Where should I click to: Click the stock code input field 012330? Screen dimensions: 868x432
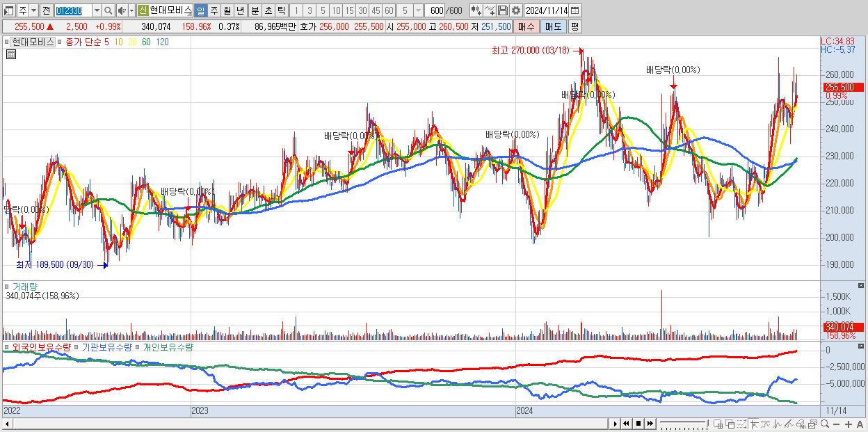click(x=73, y=10)
